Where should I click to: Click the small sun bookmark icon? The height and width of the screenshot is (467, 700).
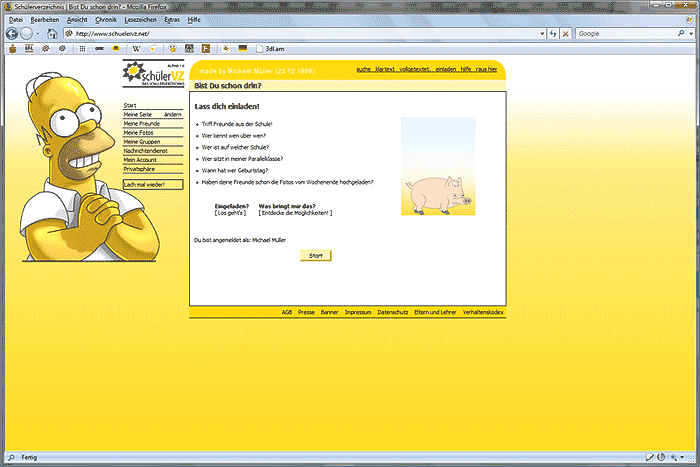point(226,49)
